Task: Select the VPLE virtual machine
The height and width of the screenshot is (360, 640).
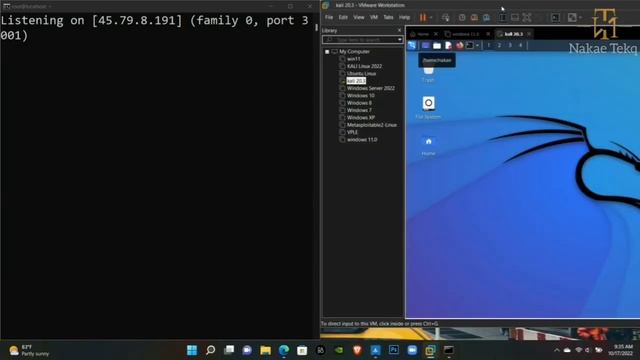Action: click(352, 132)
